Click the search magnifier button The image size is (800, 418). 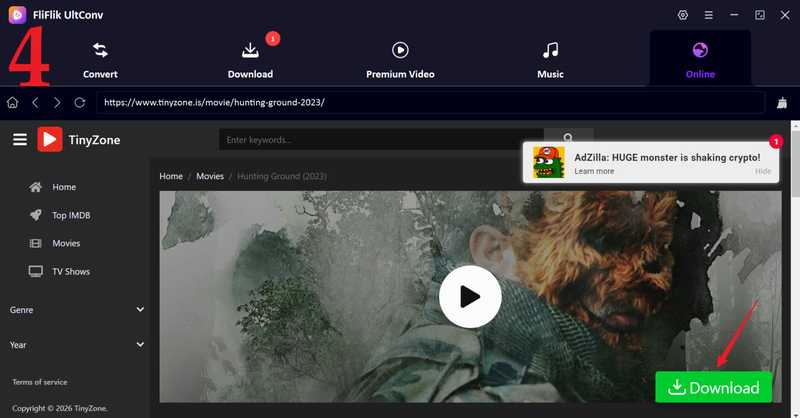click(568, 137)
